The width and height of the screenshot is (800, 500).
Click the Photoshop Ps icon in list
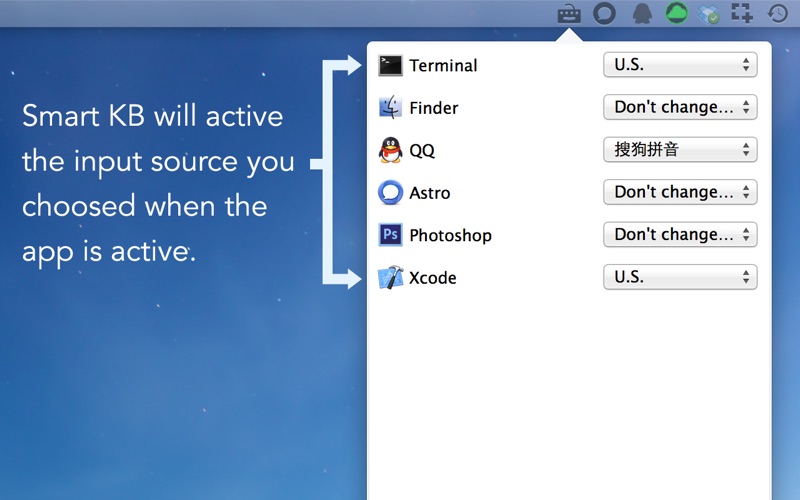pos(390,235)
